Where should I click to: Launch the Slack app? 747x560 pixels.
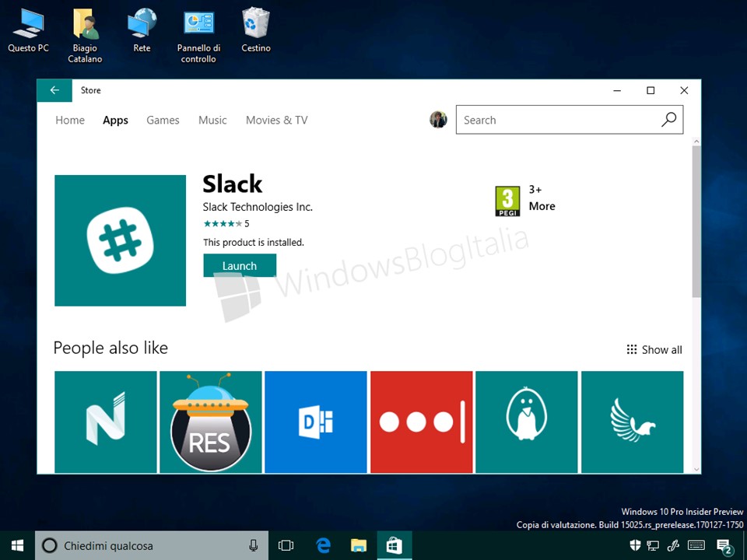(x=240, y=265)
